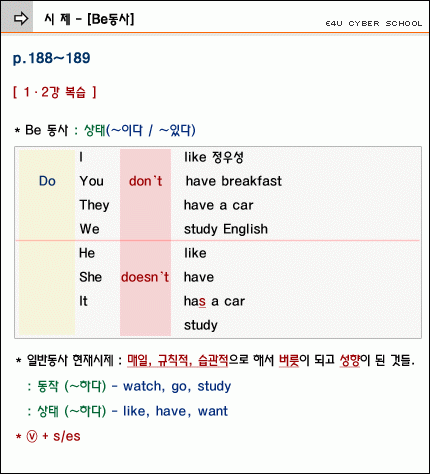Click the phrase study English

coord(226,229)
